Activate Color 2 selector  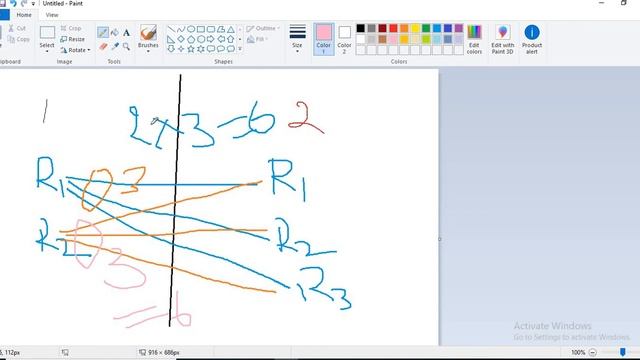point(344,39)
